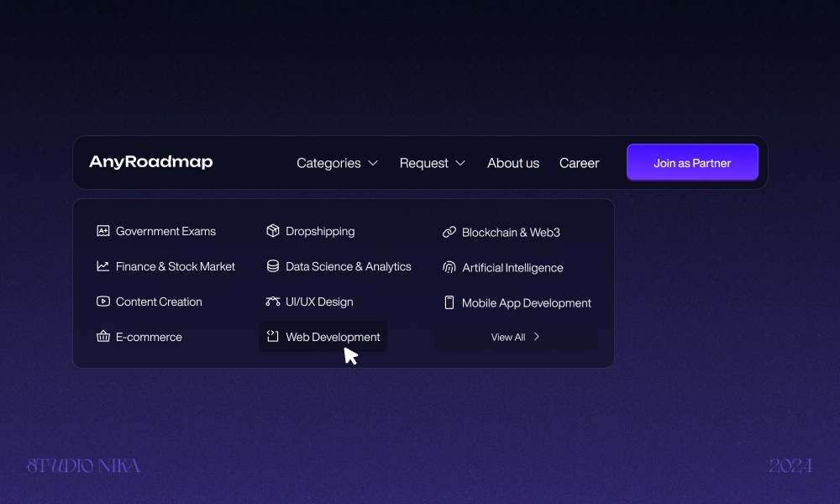Viewport: 840px width, 504px height.
Task: Click the UI/UX Design bezier icon
Action: pyautogui.click(x=273, y=302)
